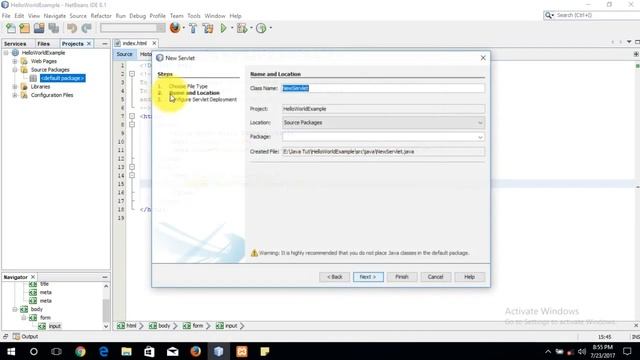Collapse the Source Packages tree node

point(15,70)
